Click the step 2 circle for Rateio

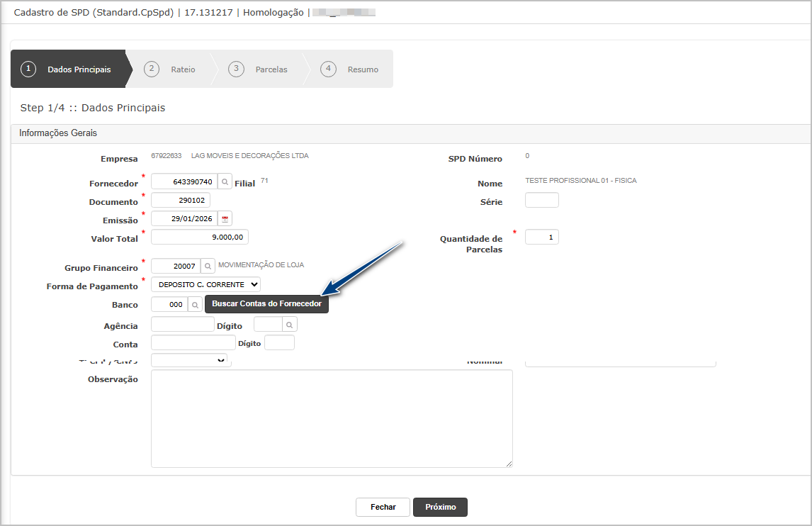point(151,69)
